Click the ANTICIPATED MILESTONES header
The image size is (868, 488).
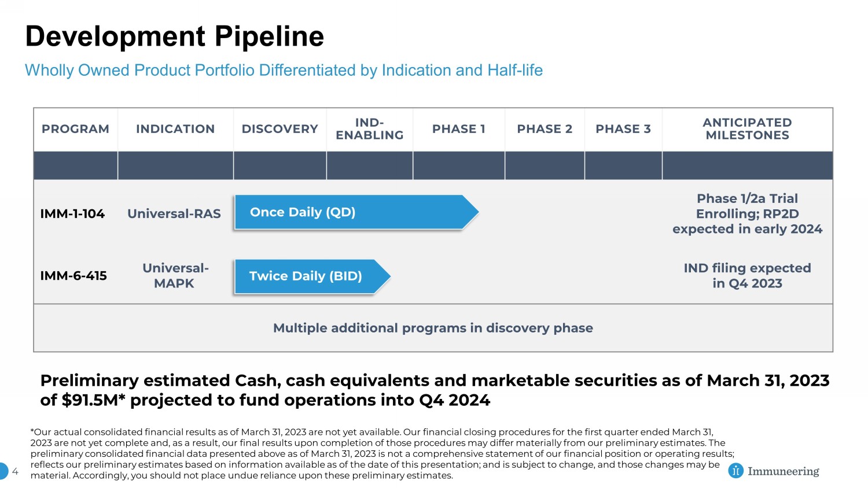(747, 129)
